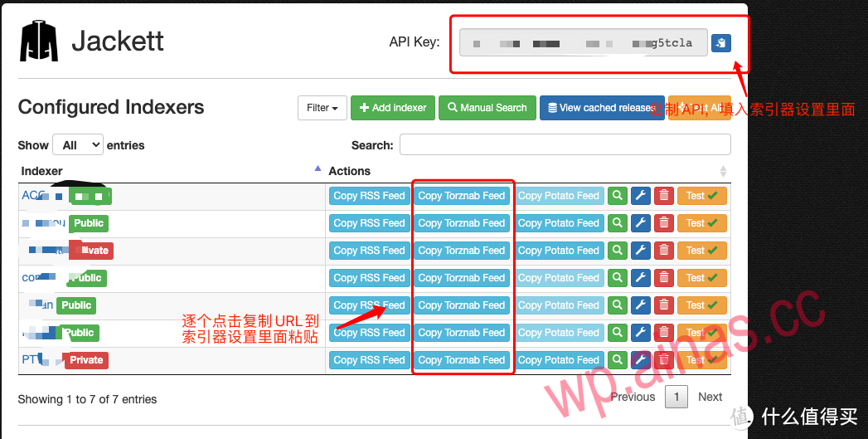Open wrench configuration for the 'co' indexer
This screenshot has height=439, width=868.
[641, 278]
